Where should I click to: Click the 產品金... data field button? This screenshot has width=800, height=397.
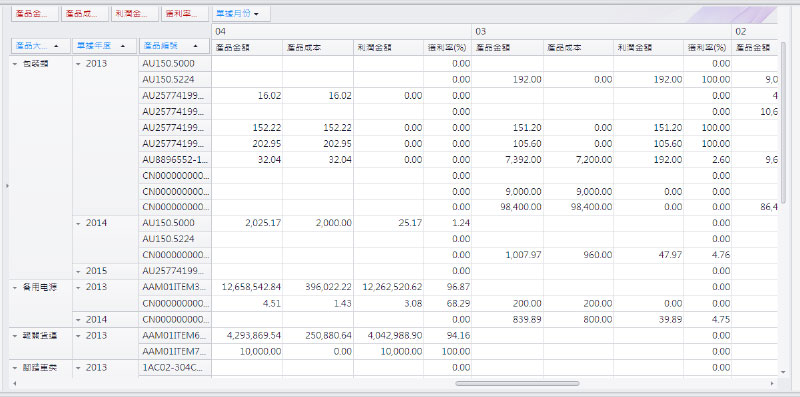tap(35, 14)
